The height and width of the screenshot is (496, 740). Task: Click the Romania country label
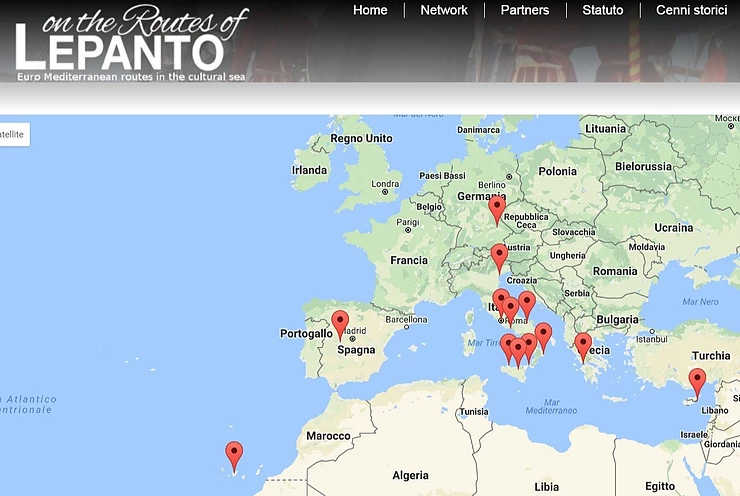(x=615, y=271)
